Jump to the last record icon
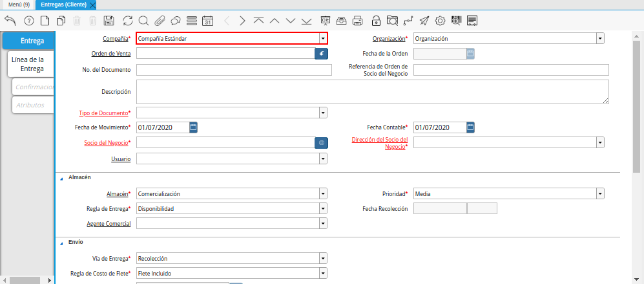This screenshot has width=644, height=284. pyautogui.click(x=306, y=21)
